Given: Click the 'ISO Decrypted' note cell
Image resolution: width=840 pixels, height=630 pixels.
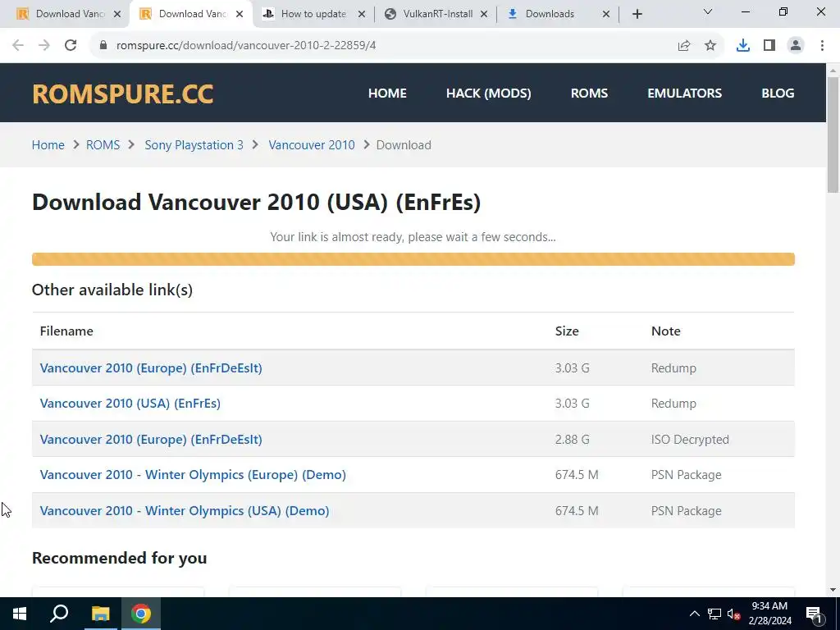Looking at the screenshot, I should [690, 440].
